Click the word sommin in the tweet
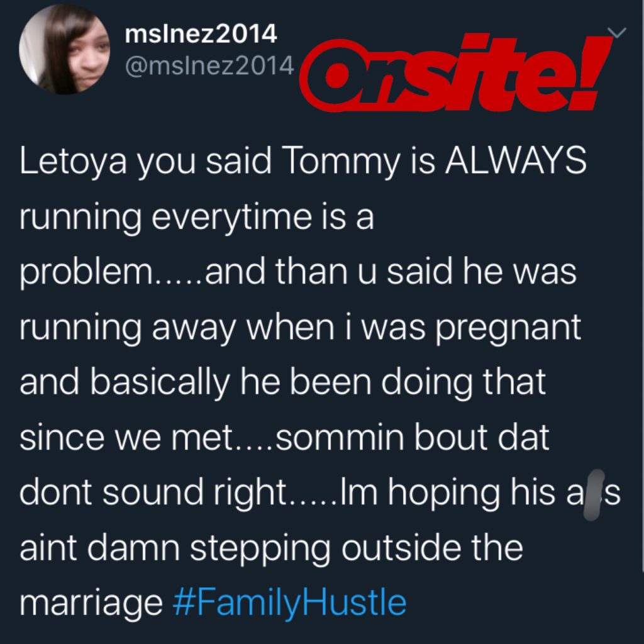Image resolution: width=644 pixels, height=644 pixels. tap(340, 438)
